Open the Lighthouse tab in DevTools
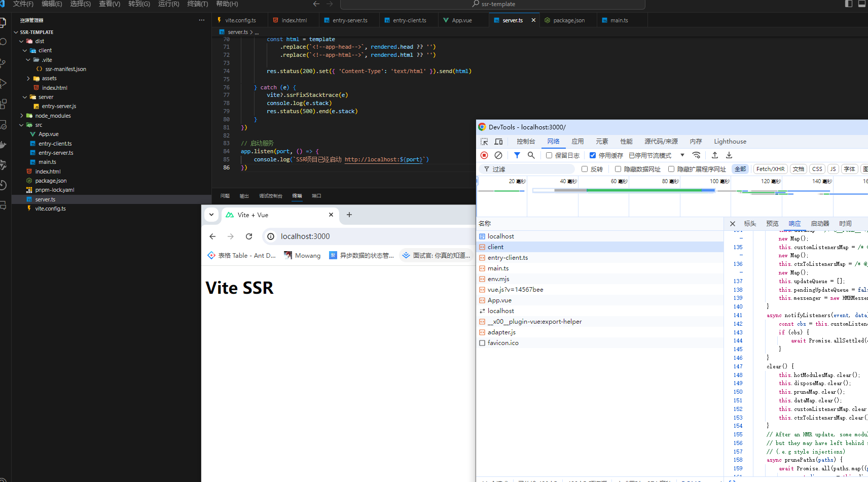The width and height of the screenshot is (868, 482). [x=730, y=142]
